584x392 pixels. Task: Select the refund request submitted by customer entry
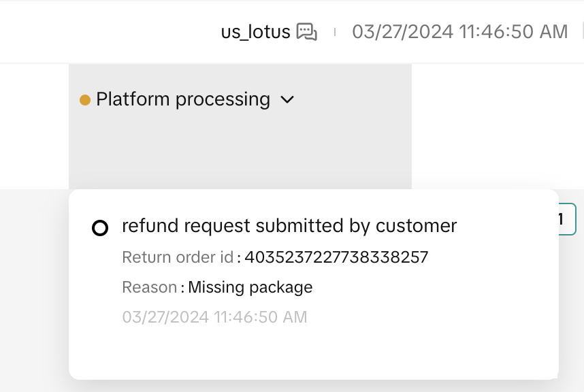click(289, 226)
